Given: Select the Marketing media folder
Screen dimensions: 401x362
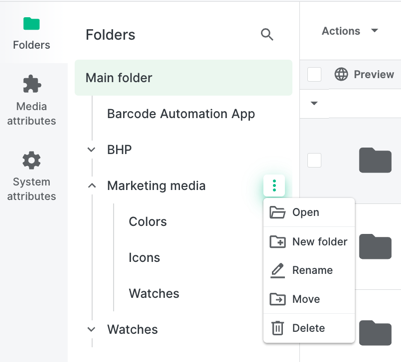Looking at the screenshot, I should 156,186.
